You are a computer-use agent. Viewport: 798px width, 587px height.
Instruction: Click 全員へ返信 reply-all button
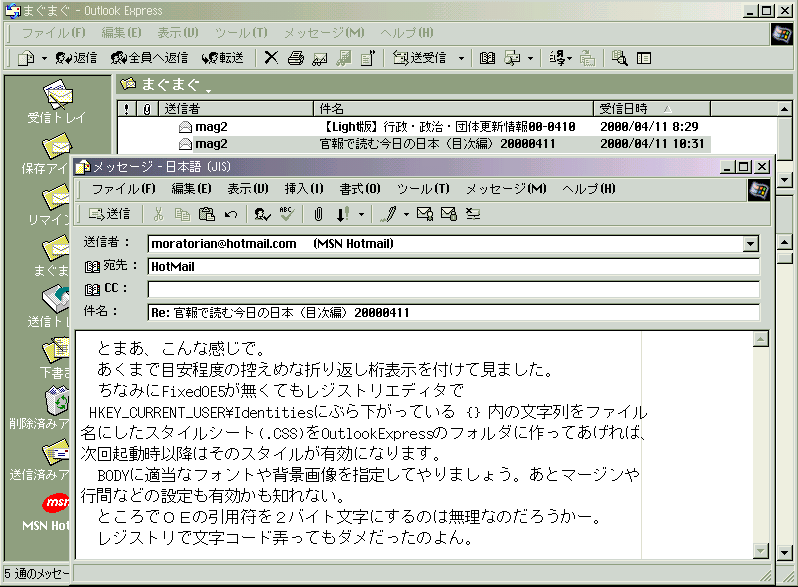pos(150,58)
